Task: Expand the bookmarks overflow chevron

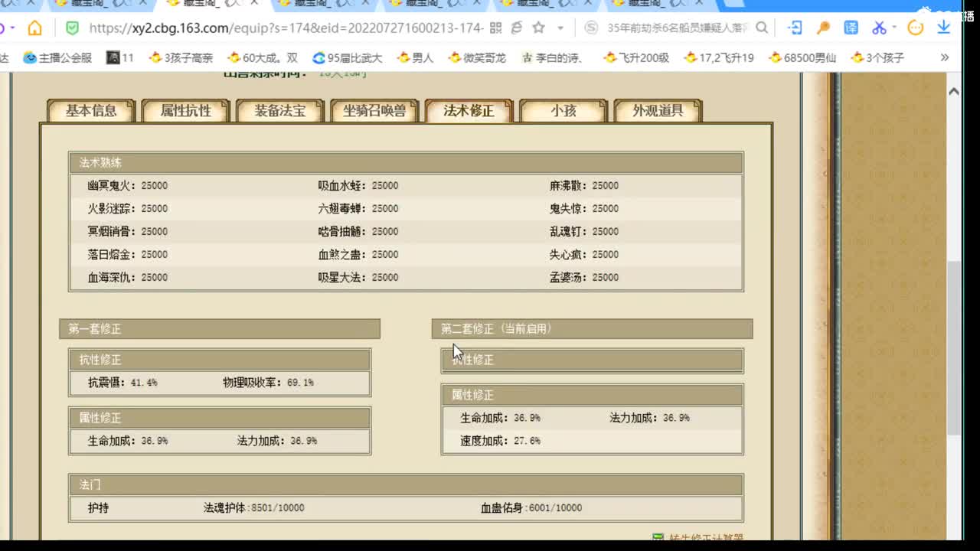Action: 945,57
